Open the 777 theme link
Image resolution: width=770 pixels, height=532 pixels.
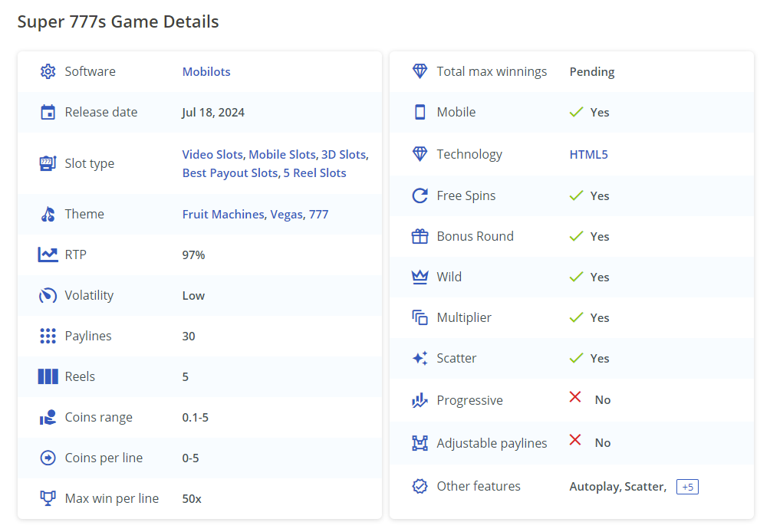tap(319, 215)
